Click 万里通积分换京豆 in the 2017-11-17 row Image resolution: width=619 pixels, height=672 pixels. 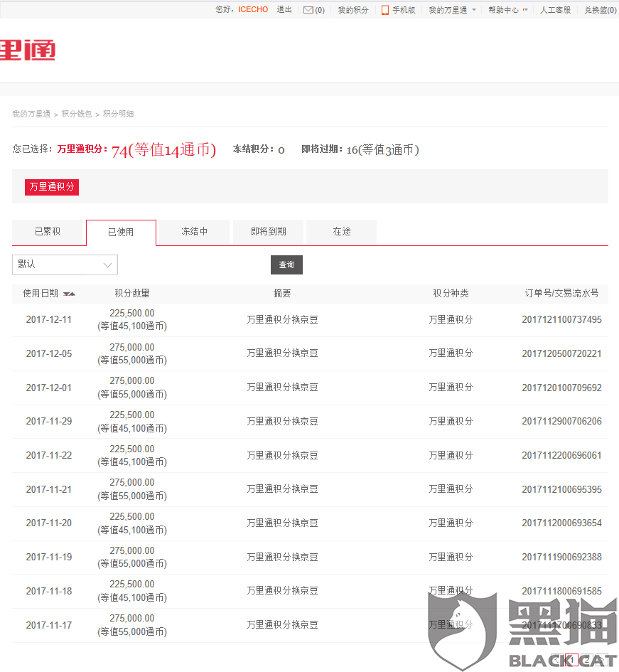click(282, 625)
